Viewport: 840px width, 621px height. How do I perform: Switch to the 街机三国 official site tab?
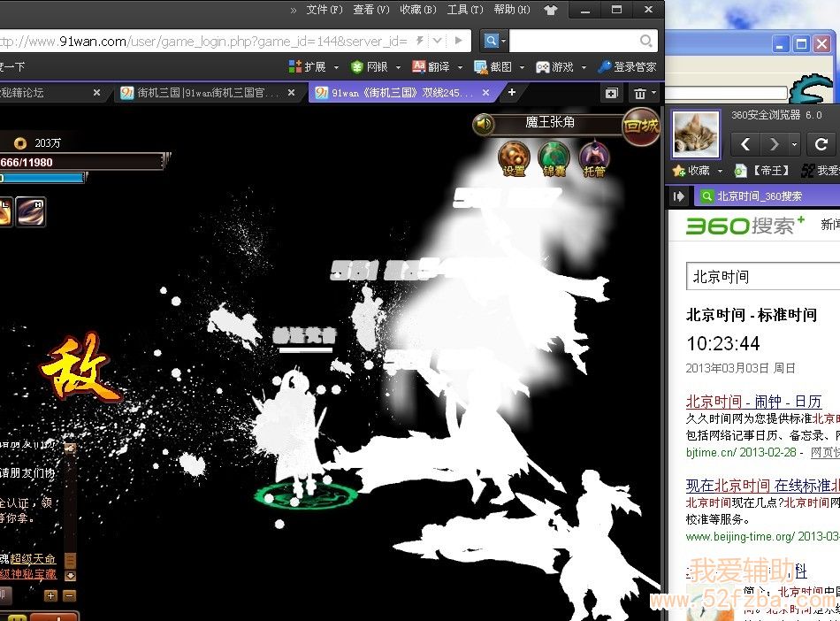click(x=209, y=93)
